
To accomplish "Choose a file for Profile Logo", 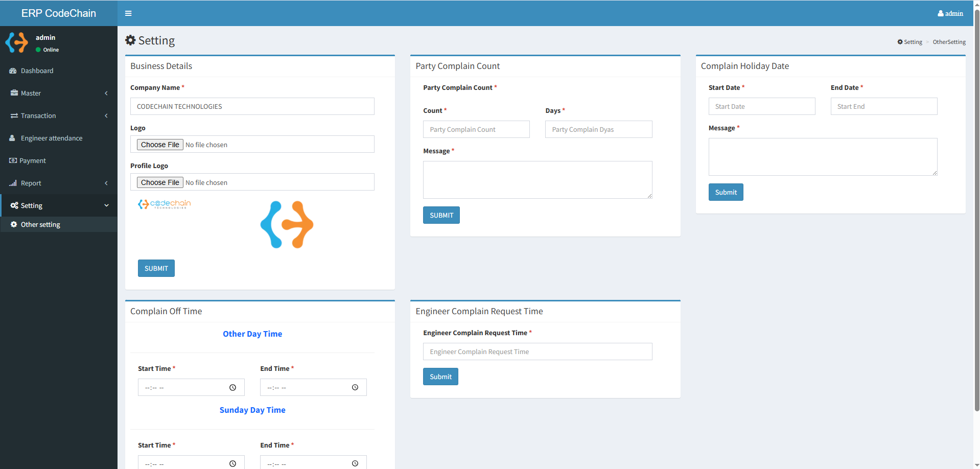I will pos(160,182).
